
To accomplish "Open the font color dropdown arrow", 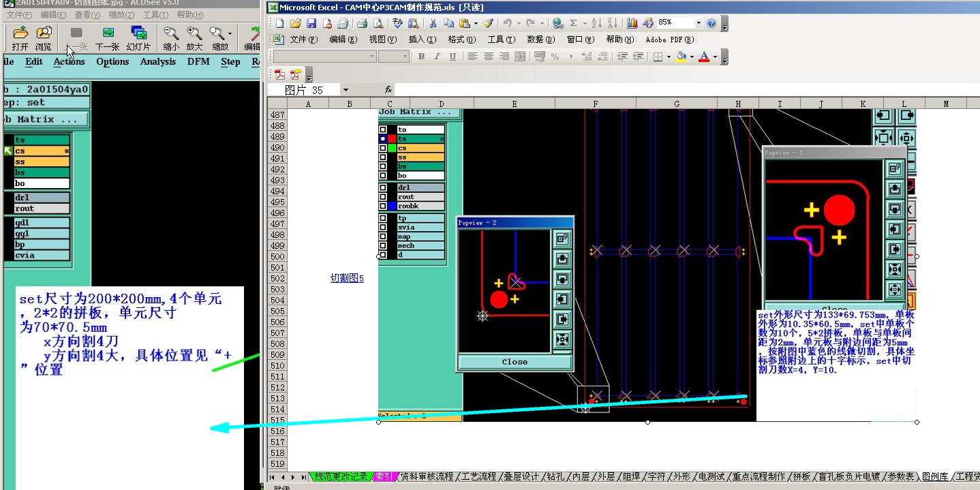I will pyautogui.click(x=714, y=57).
